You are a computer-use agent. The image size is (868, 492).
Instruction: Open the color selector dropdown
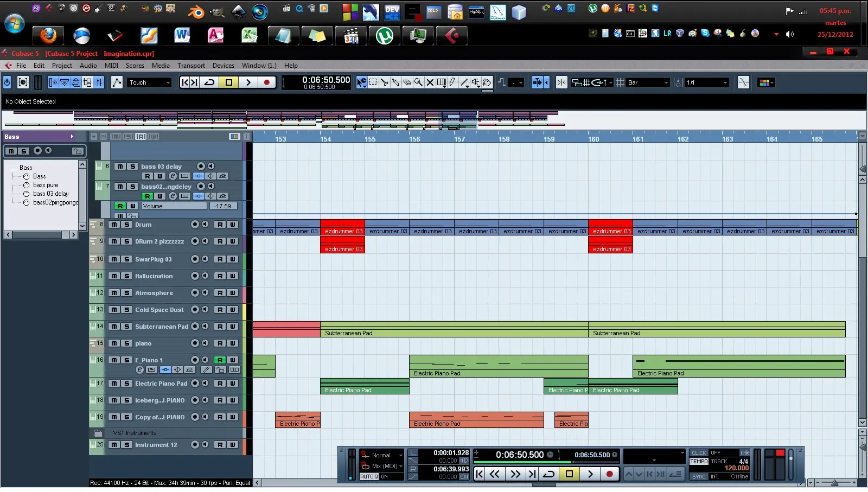[766, 82]
